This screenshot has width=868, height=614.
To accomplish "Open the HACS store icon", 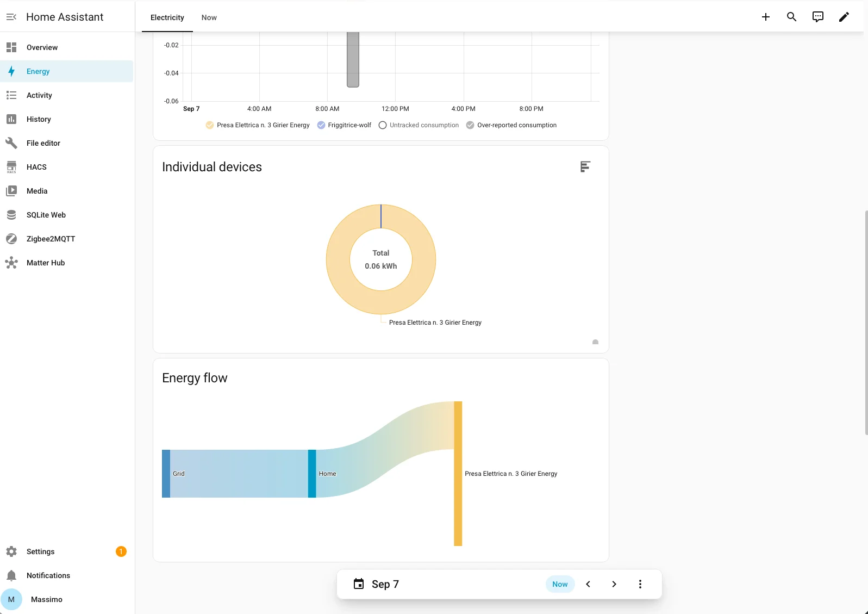I will pyautogui.click(x=11, y=167).
